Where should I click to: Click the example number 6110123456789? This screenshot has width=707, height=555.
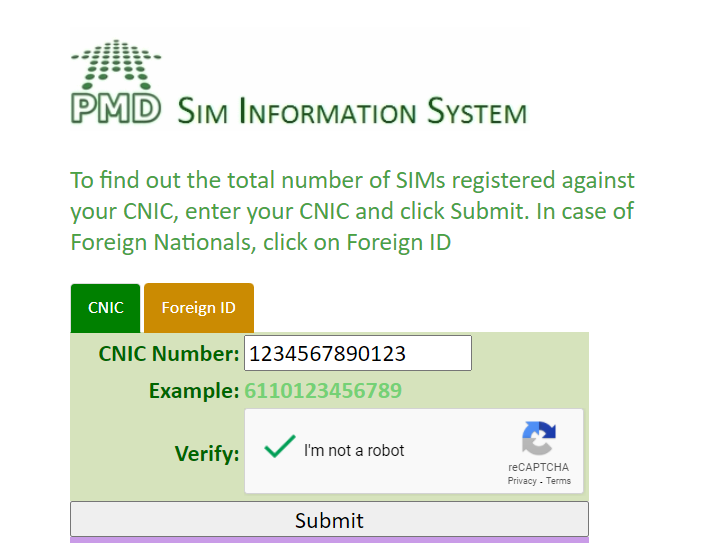click(x=323, y=391)
